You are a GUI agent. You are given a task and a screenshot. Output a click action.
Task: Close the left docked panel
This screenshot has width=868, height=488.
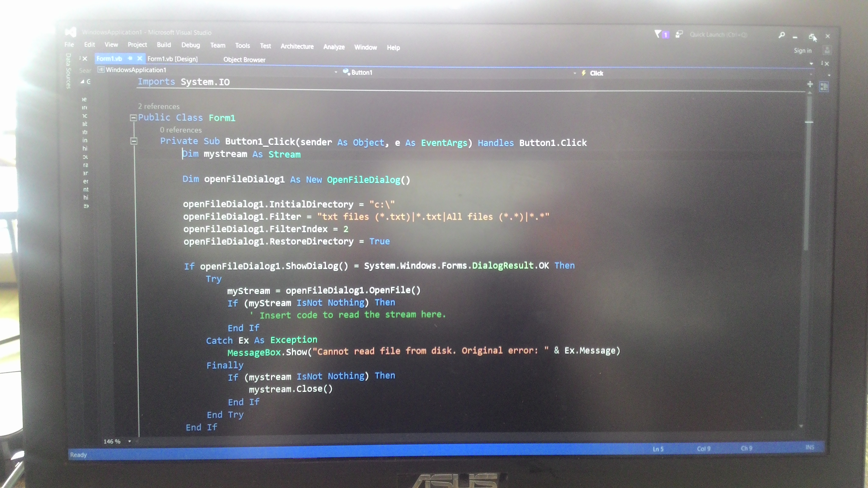85,59
